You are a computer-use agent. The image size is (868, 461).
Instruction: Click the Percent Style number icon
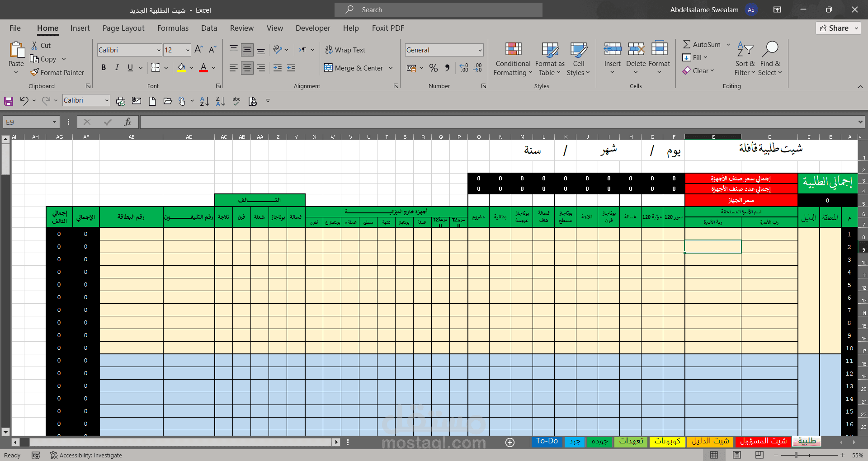click(433, 68)
